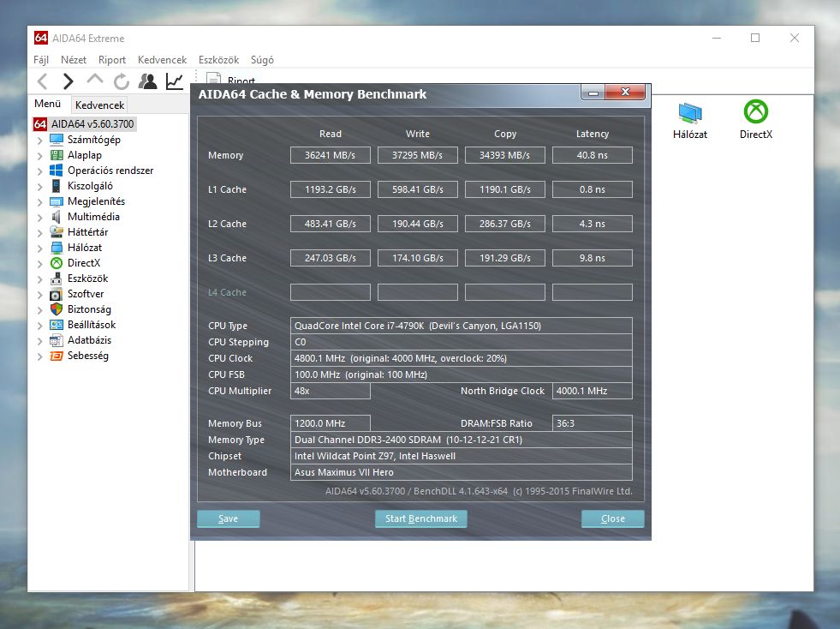Image resolution: width=840 pixels, height=629 pixels.
Task: Open the user/audit manager icon in toolbar
Action: [x=148, y=81]
